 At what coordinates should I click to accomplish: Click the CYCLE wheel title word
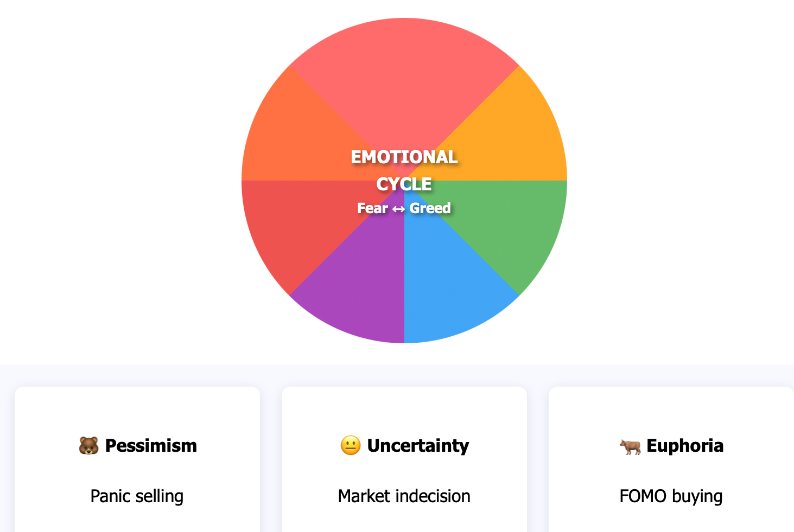(x=404, y=184)
